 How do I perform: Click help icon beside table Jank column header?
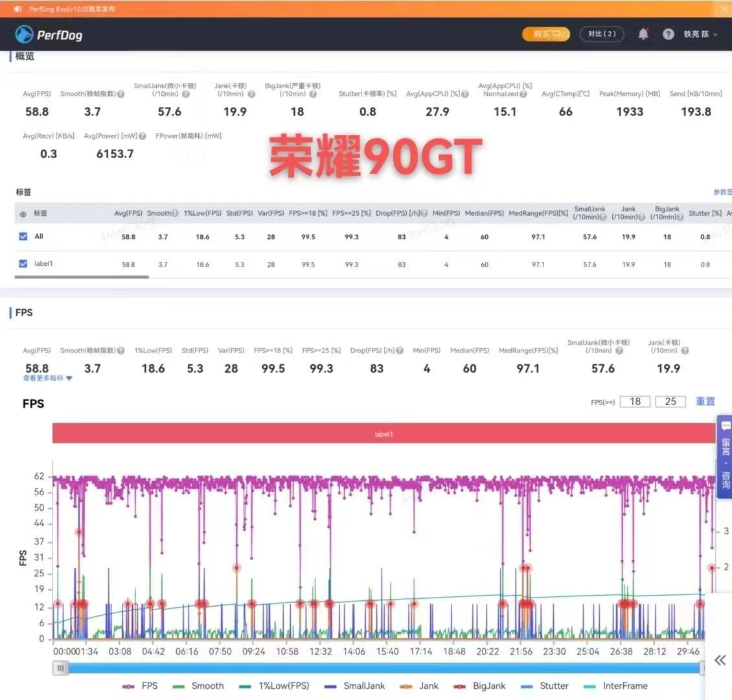click(641, 217)
